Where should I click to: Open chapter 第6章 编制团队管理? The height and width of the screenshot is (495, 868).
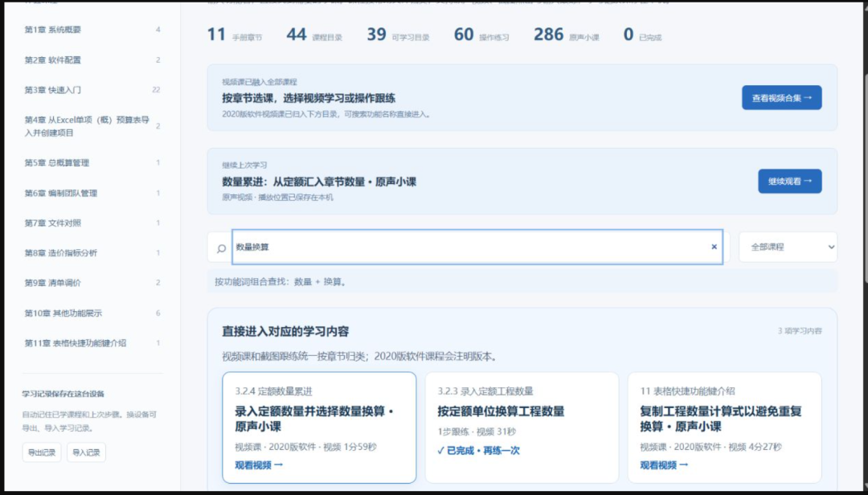click(92, 193)
